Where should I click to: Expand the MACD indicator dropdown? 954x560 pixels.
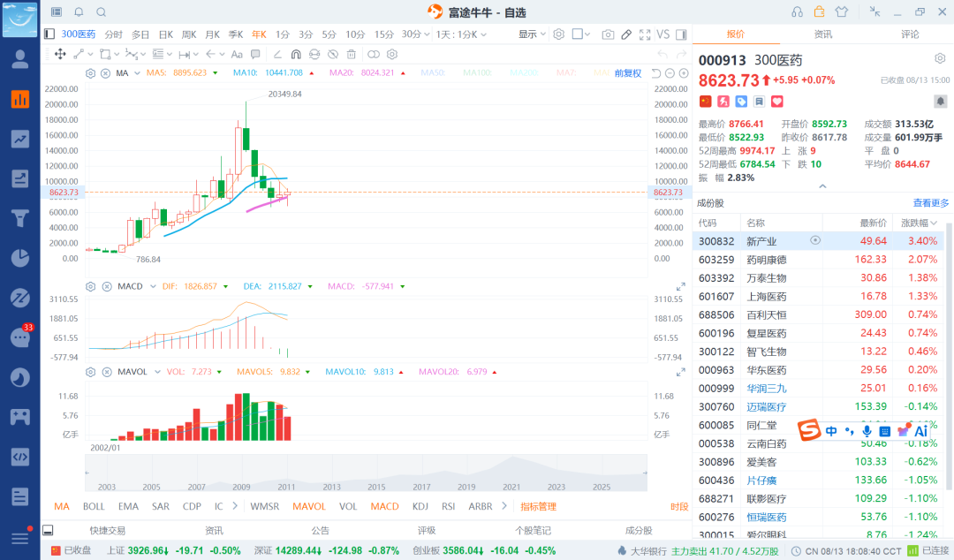[x=153, y=286]
